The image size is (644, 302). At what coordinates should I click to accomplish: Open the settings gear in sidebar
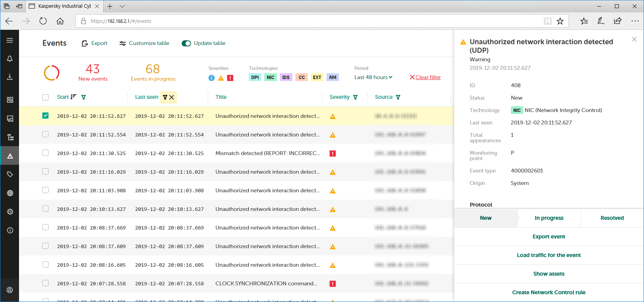pyautogui.click(x=10, y=212)
